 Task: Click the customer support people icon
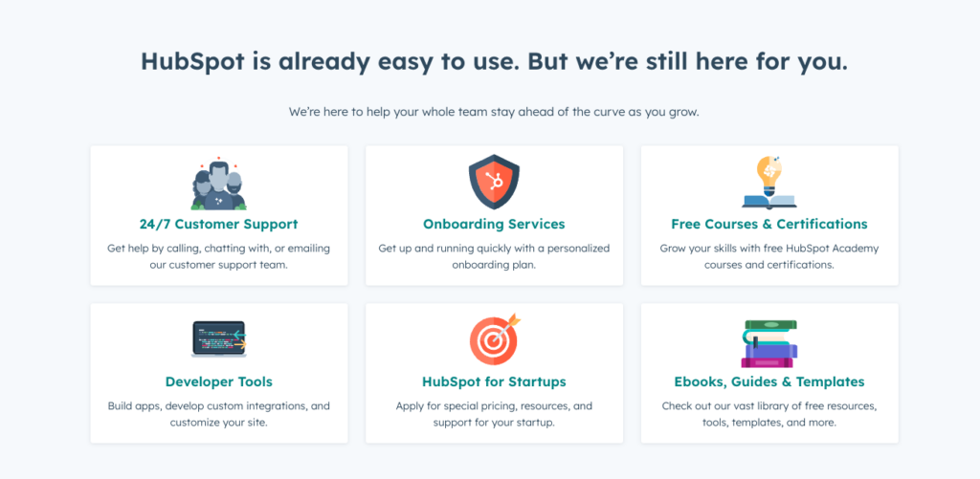(219, 183)
